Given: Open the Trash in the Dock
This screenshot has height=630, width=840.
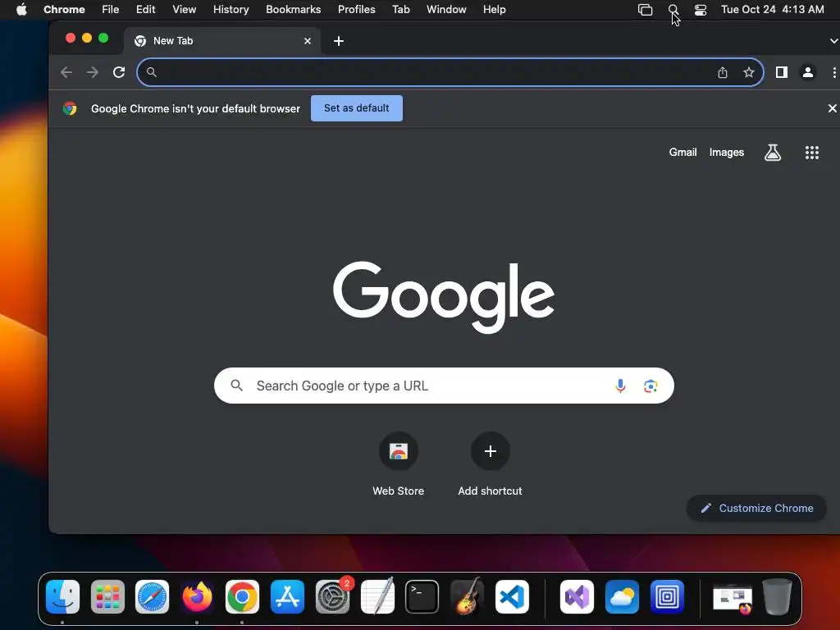Looking at the screenshot, I should (778, 597).
